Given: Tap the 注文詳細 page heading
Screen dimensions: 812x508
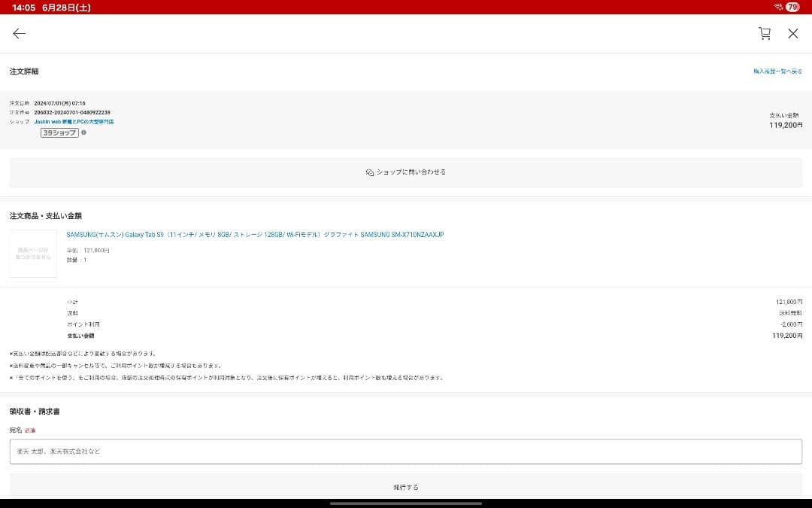Looking at the screenshot, I should pos(24,71).
